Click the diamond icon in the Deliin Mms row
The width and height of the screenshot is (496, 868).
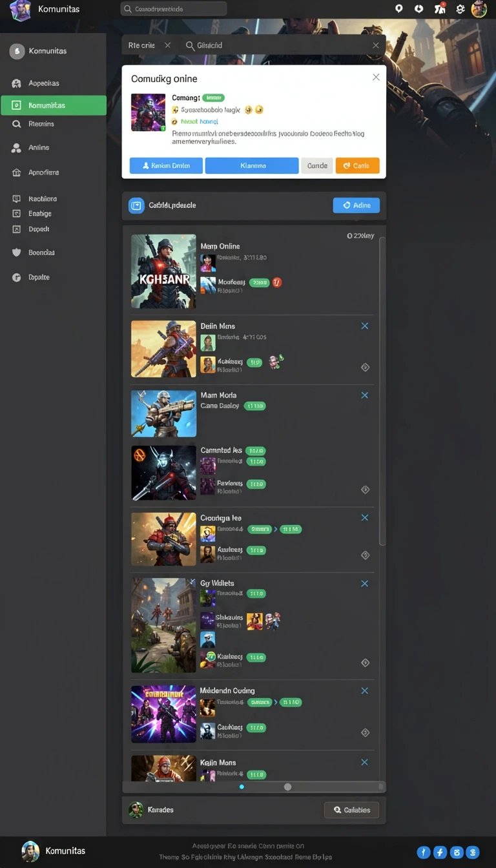click(365, 367)
